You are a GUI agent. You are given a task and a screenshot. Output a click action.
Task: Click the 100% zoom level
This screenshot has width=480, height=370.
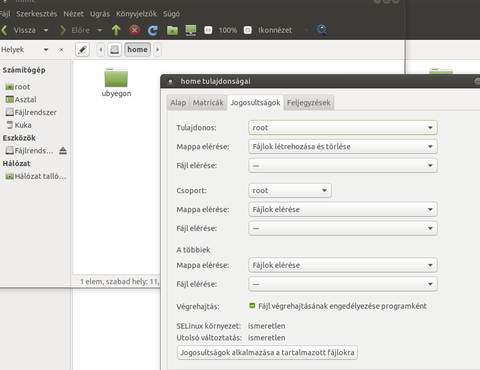(228, 30)
